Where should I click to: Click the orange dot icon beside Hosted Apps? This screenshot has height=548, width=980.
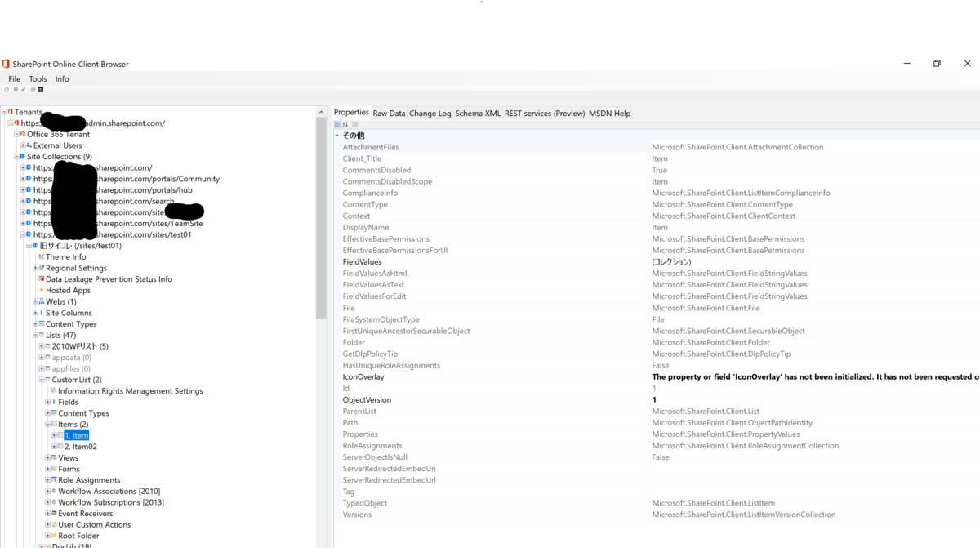[42, 290]
